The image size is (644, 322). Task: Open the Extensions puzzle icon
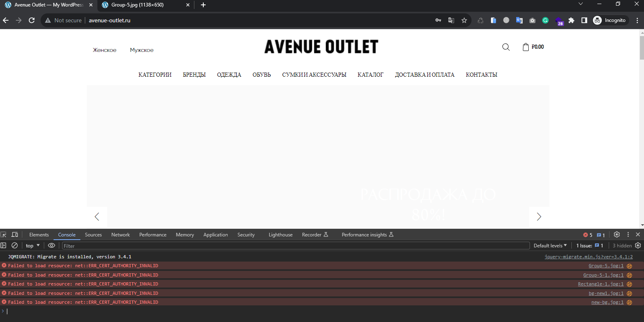(571, 20)
